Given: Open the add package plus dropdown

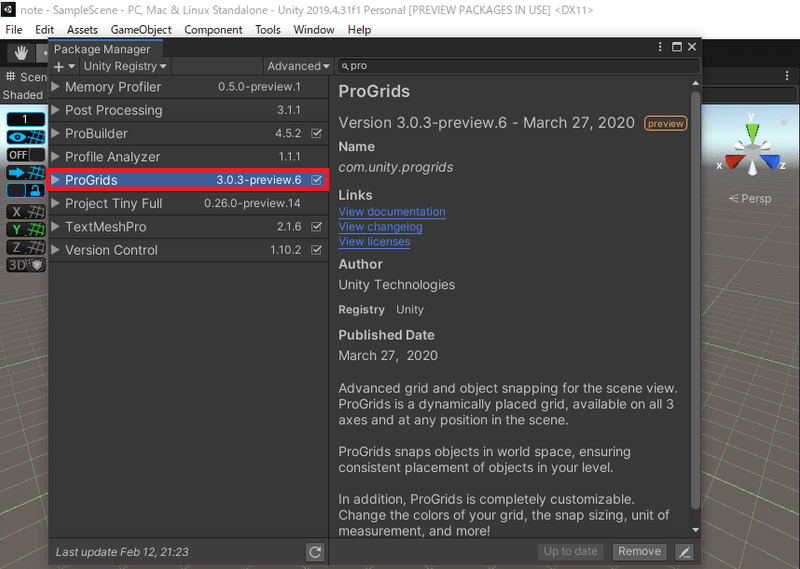Looking at the screenshot, I should point(64,66).
